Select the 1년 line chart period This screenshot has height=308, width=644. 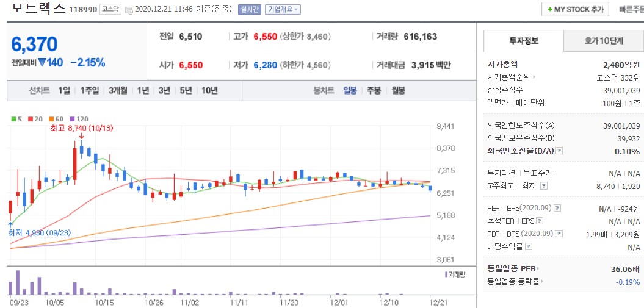click(x=143, y=91)
